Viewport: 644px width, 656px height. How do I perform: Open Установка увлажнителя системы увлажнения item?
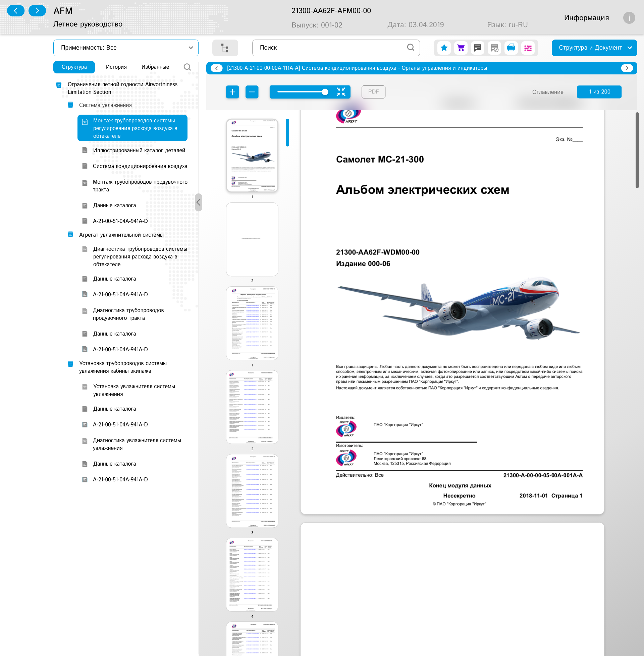134,390
